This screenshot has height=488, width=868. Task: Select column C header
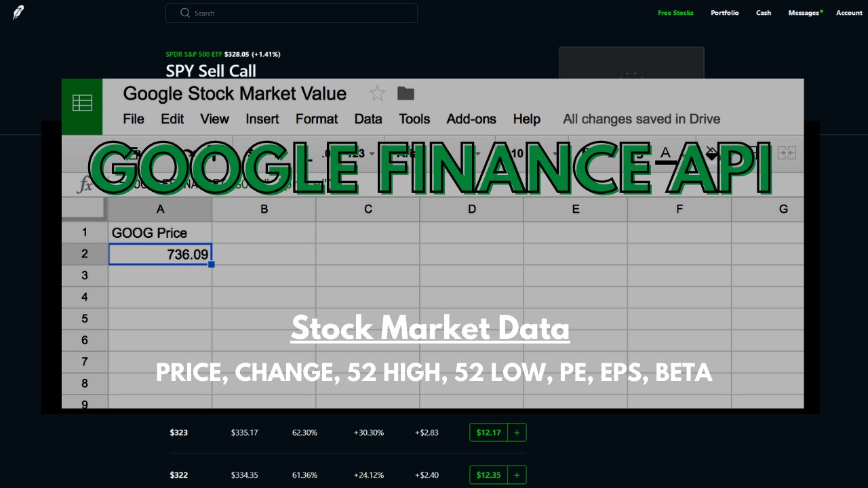[368, 209]
